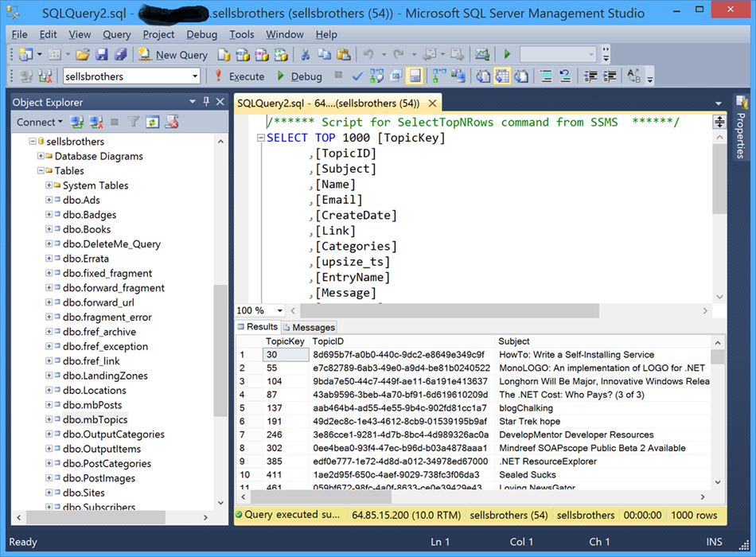
Task: Click the editor split window handle
Action: 719,122
